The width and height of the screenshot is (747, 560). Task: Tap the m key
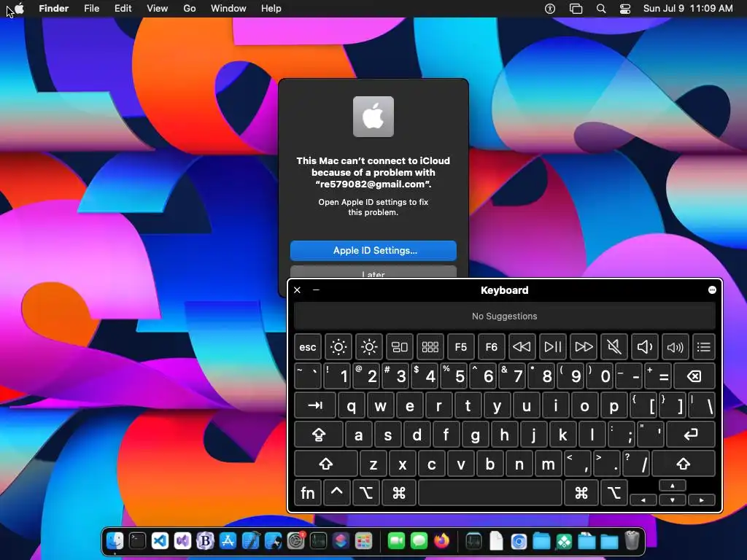coord(548,463)
